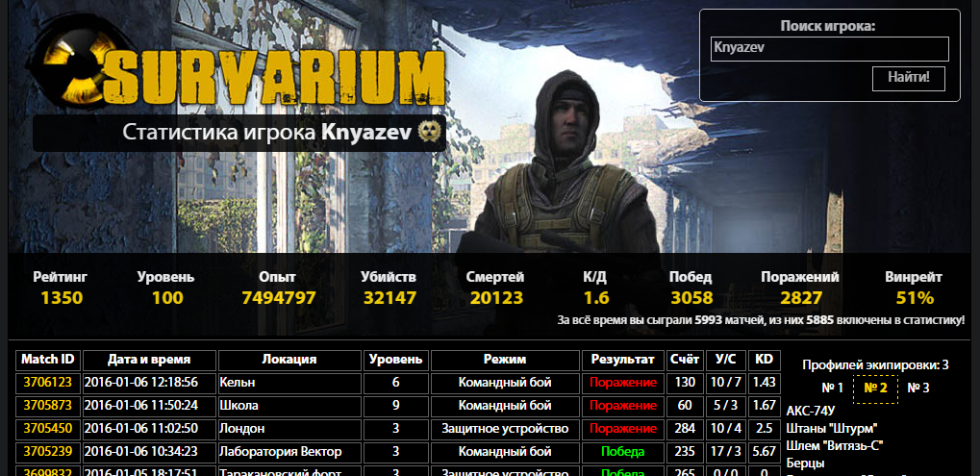Click the Профилей экипировки: 3 label
Image resolution: width=980 pixels, height=476 pixels.
[x=875, y=365]
